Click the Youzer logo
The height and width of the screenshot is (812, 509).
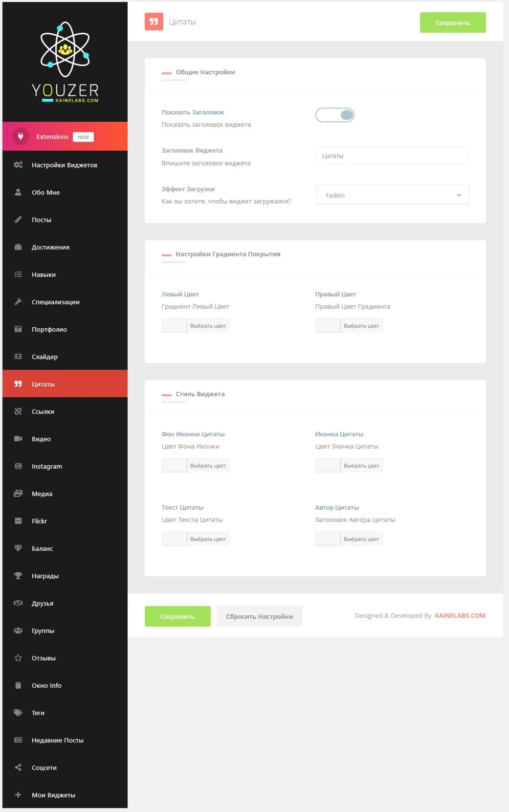click(x=65, y=62)
